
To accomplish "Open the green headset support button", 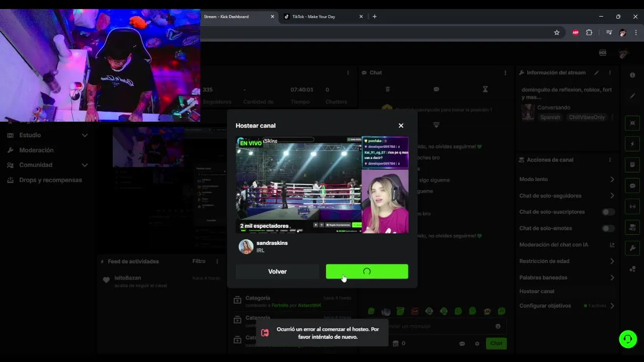I will click(x=628, y=339).
